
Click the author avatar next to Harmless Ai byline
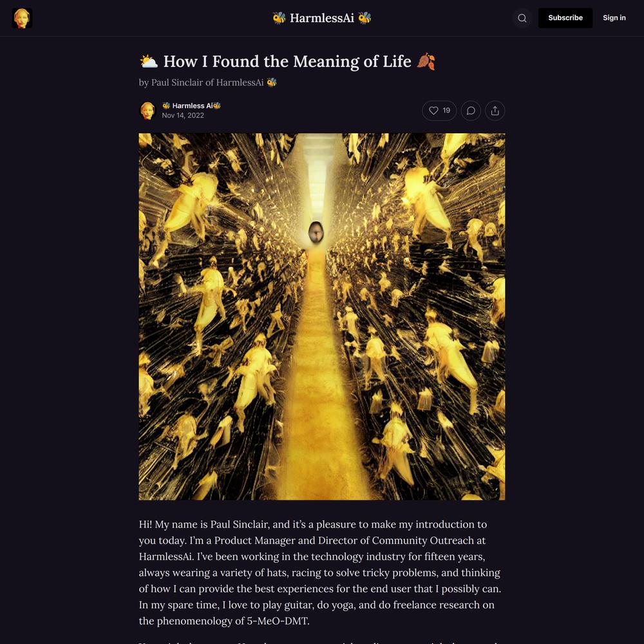pos(148,111)
